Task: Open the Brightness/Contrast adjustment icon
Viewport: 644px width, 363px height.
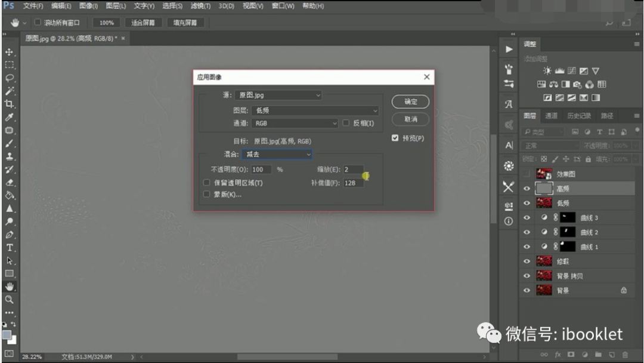Action: (x=547, y=70)
